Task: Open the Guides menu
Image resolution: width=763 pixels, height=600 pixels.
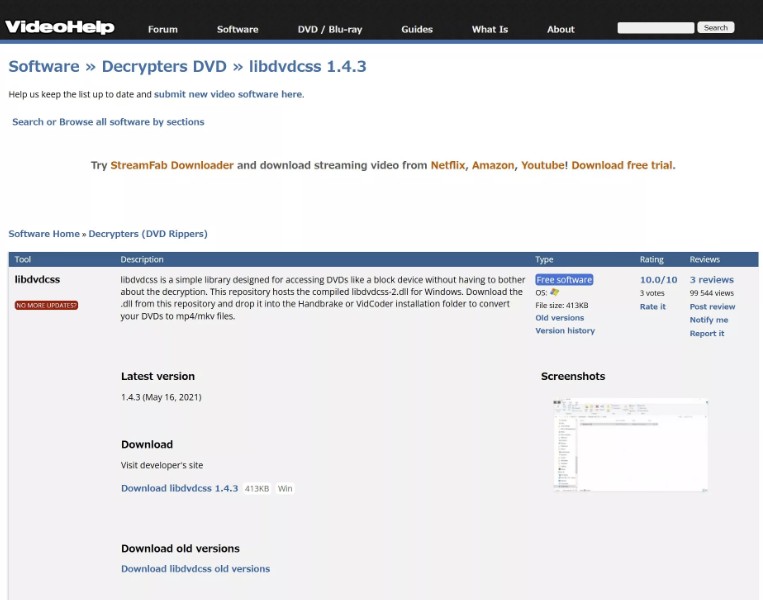Action: pos(417,29)
